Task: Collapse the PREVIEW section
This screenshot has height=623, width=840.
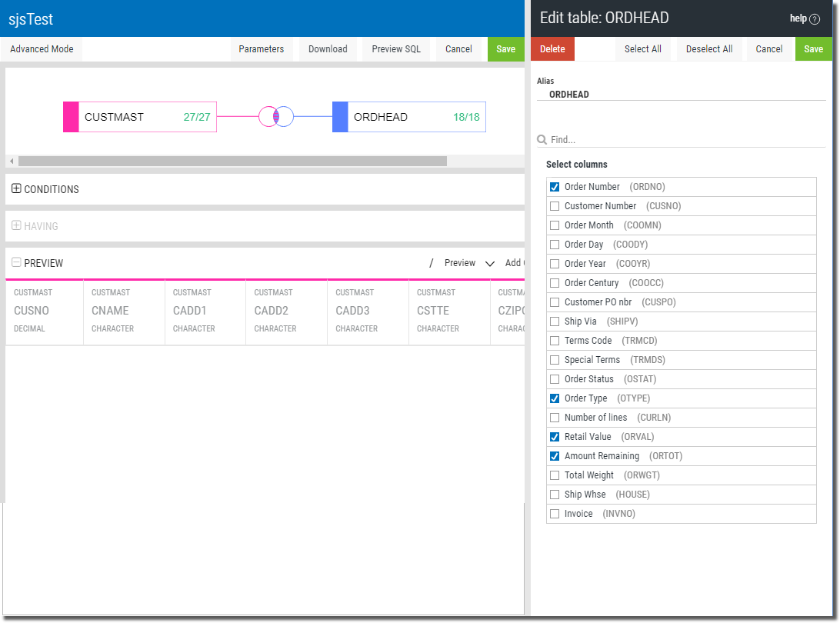Action: coord(16,262)
